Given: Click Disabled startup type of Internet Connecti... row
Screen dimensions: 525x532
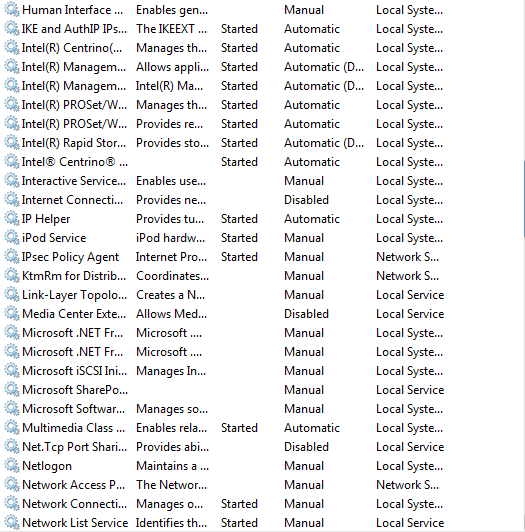Looking at the screenshot, I should pos(306,200).
